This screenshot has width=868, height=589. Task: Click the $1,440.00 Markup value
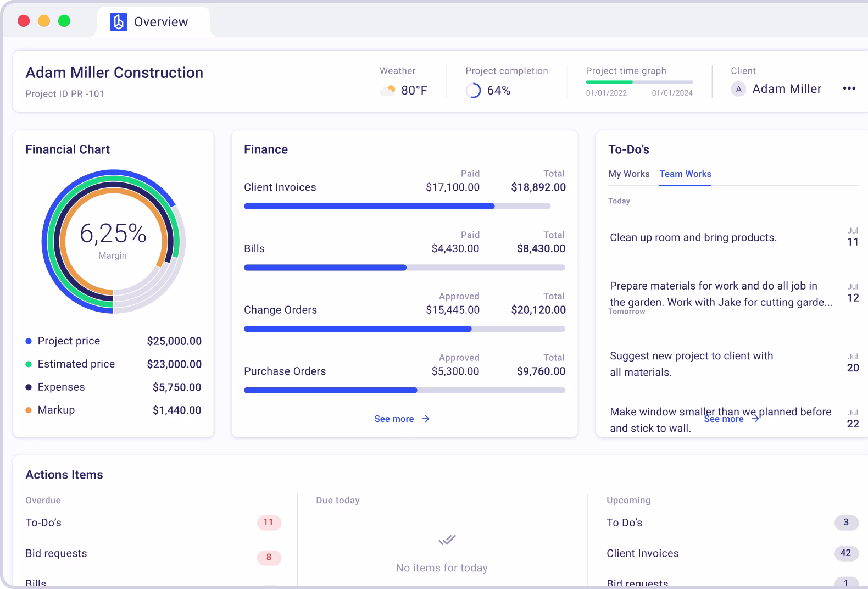177,410
